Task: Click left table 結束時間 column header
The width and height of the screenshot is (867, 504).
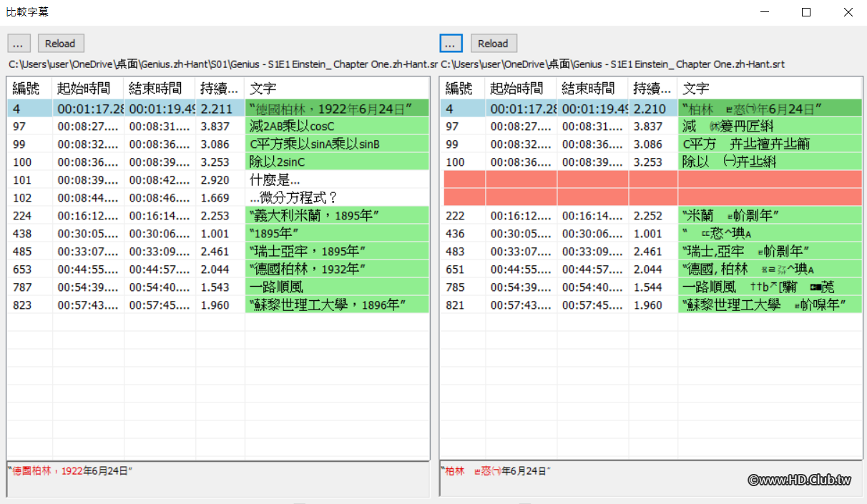Action: click(x=160, y=89)
